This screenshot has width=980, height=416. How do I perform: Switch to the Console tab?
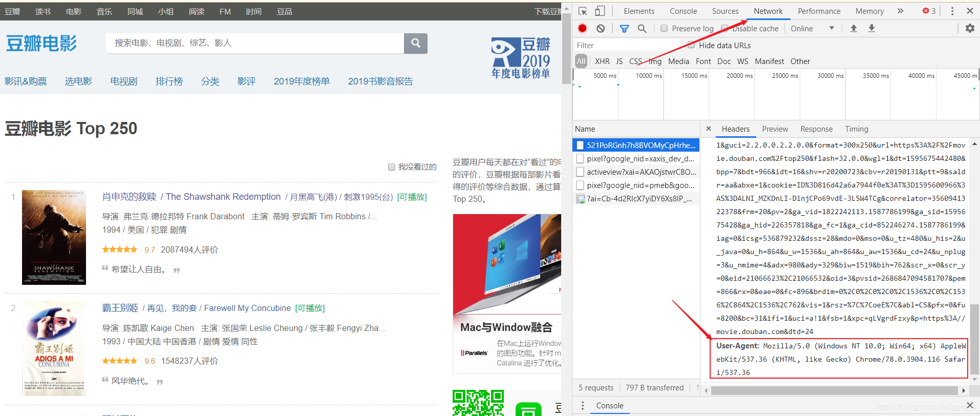click(x=684, y=11)
